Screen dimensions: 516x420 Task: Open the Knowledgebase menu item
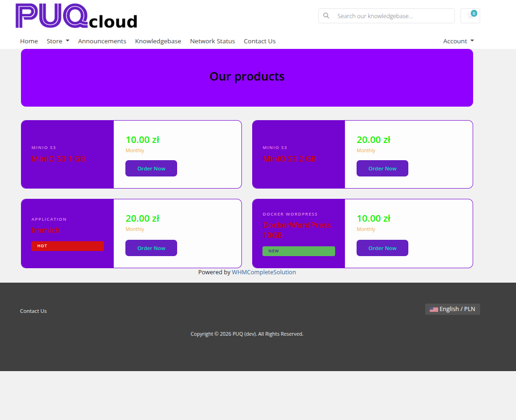pyautogui.click(x=158, y=41)
